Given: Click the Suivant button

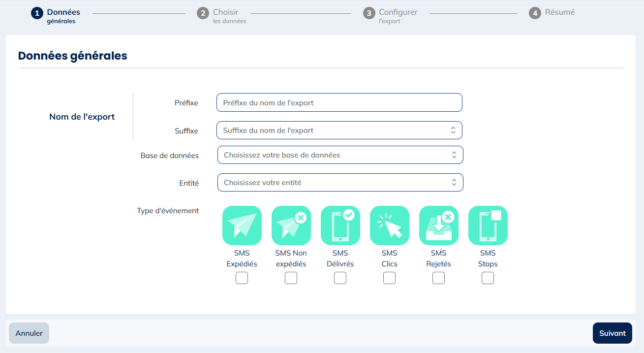Looking at the screenshot, I should point(612,333).
